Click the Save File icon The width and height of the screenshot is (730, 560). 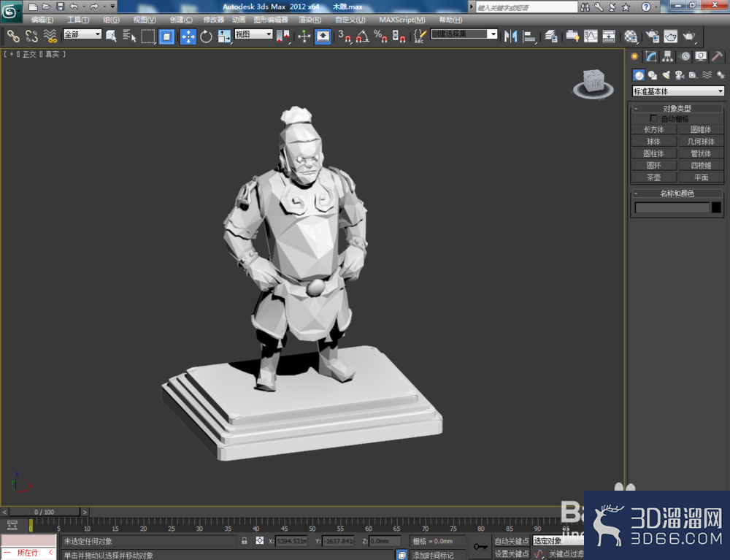tap(60, 7)
